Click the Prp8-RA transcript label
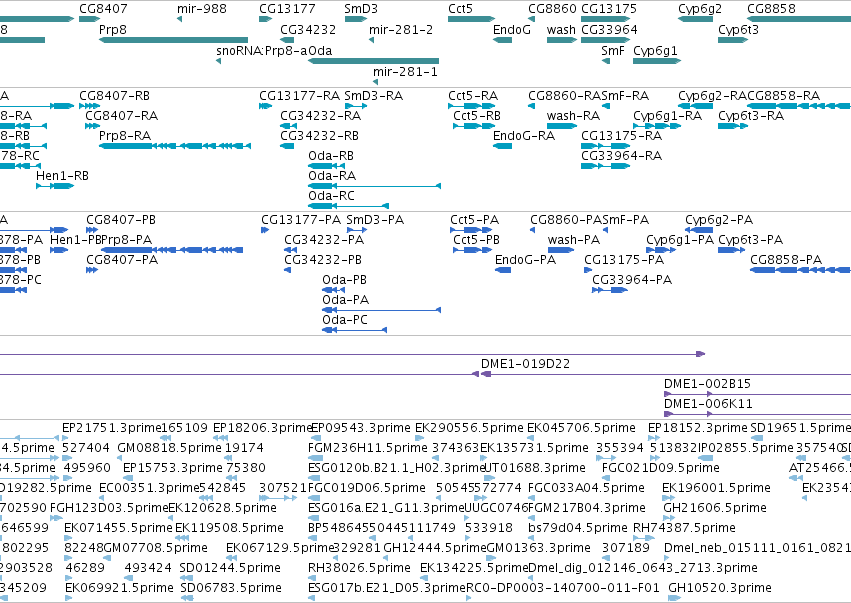The height and width of the screenshot is (603, 851). (125, 136)
